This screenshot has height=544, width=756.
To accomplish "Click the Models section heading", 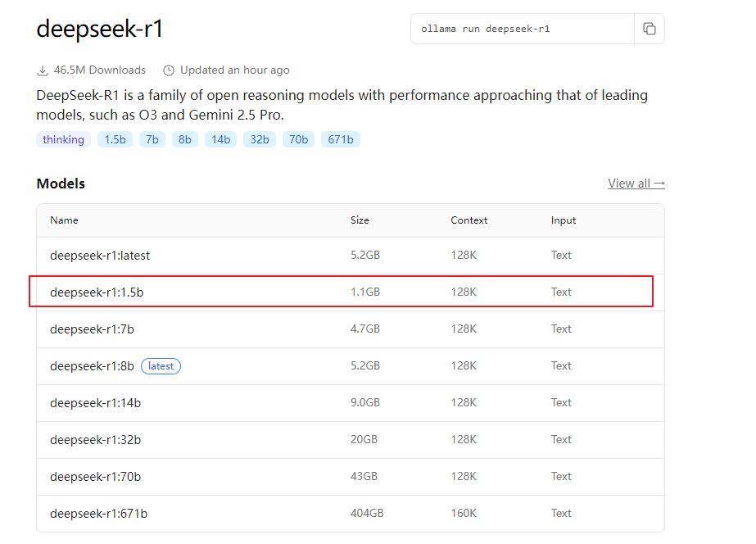I will [61, 184].
